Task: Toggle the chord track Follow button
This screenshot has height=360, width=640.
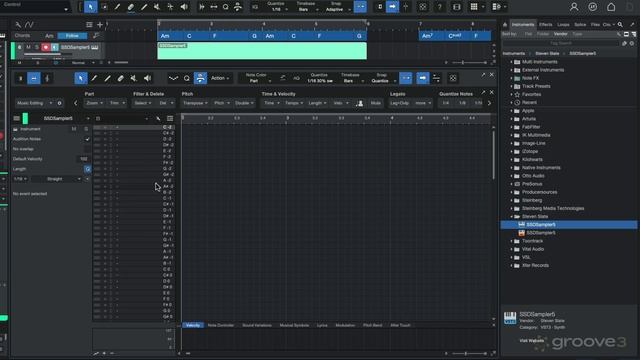Action: (x=72, y=36)
